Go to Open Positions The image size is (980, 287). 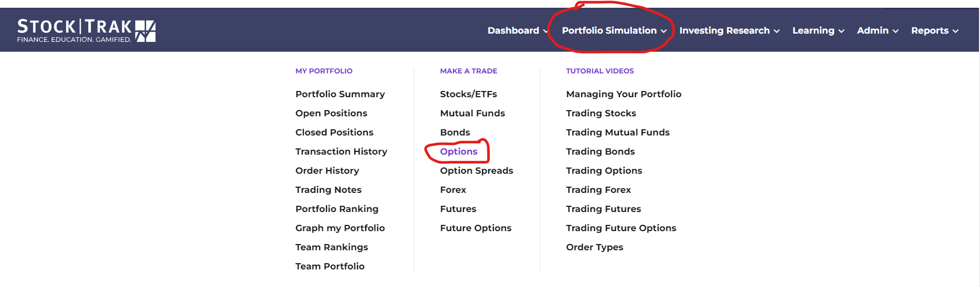[331, 113]
